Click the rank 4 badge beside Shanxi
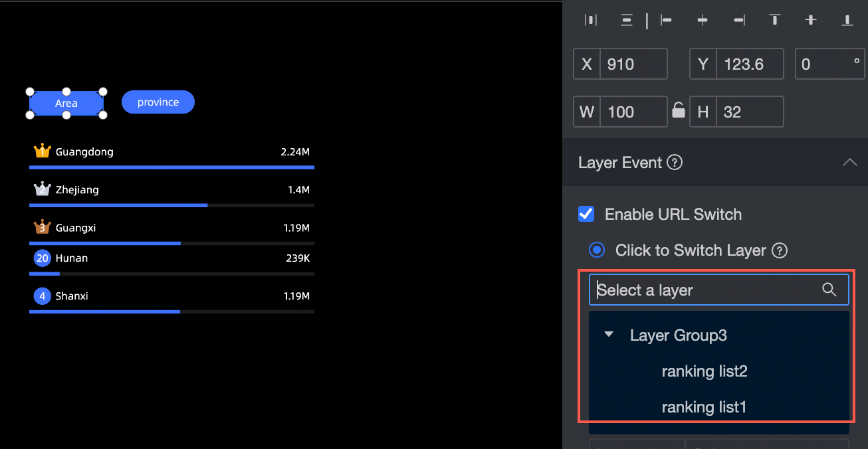 42,296
